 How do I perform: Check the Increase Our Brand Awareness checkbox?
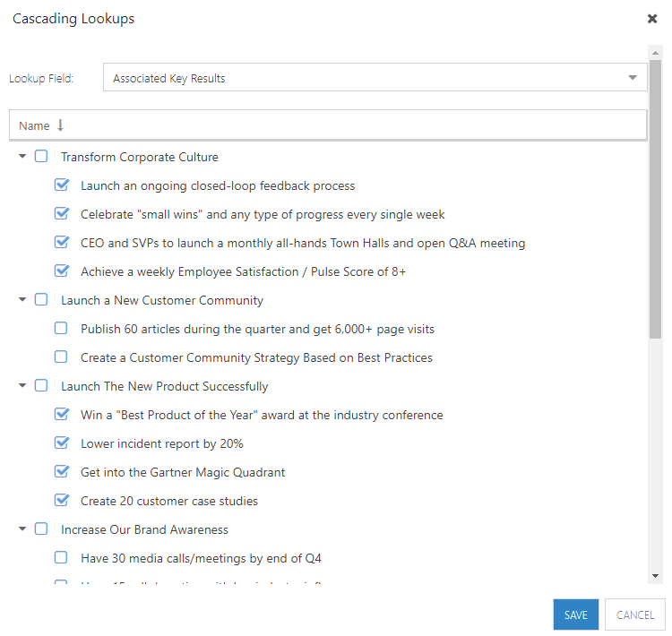(41, 529)
